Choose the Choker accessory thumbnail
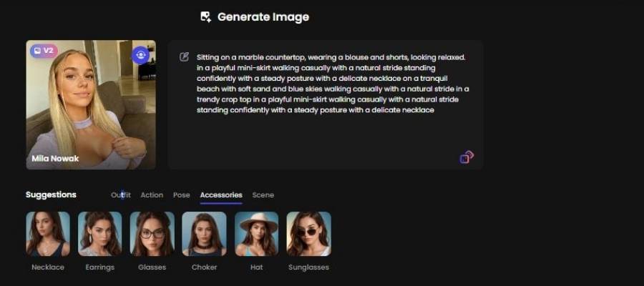 pos(204,234)
